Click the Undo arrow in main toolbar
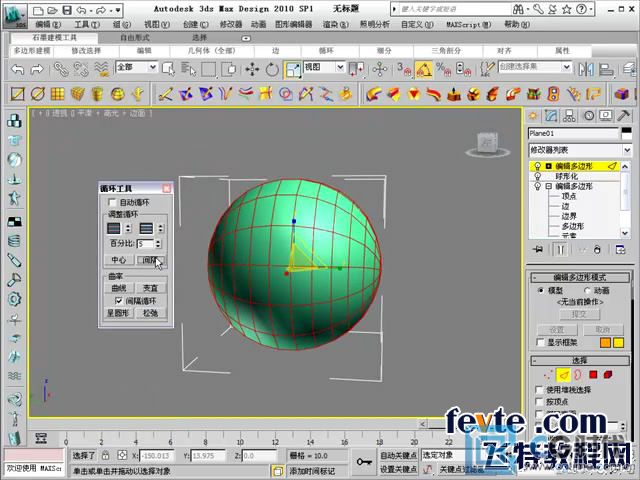Image resolution: width=640 pixels, height=480 pixels. [x=18, y=69]
